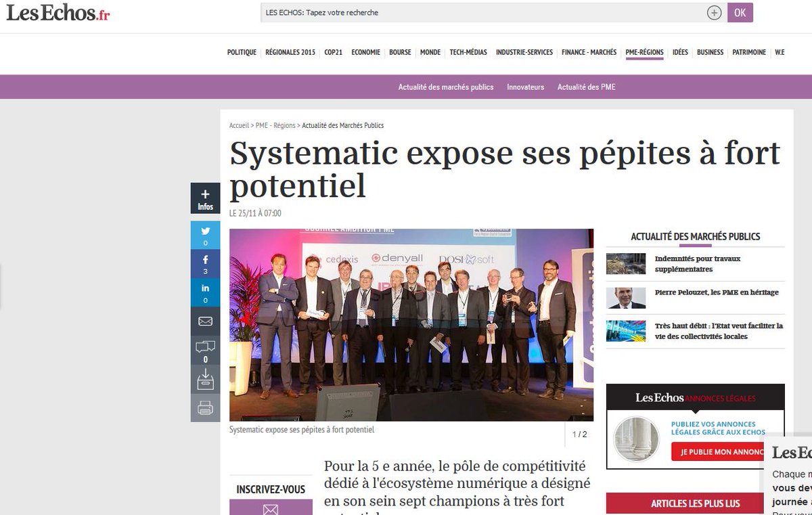
Task: Click the plus circle in search bar
Action: [x=715, y=13]
